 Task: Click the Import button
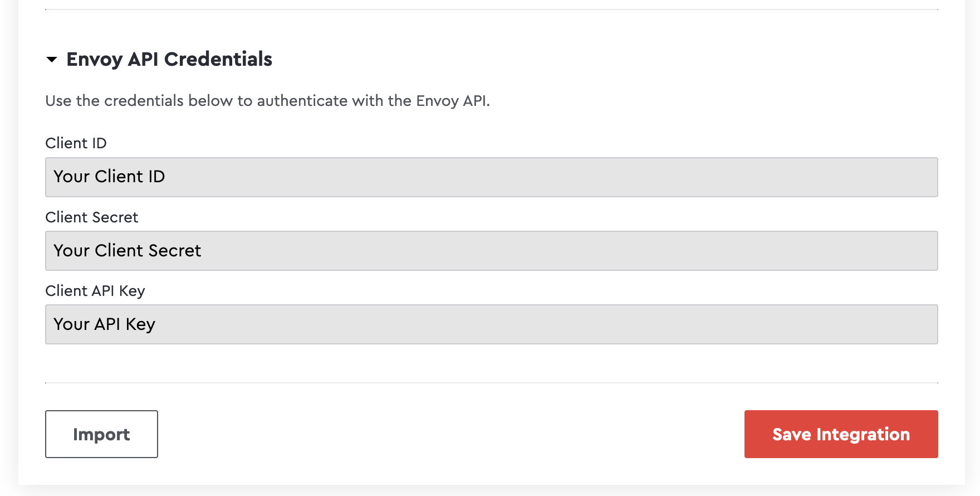point(101,434)
